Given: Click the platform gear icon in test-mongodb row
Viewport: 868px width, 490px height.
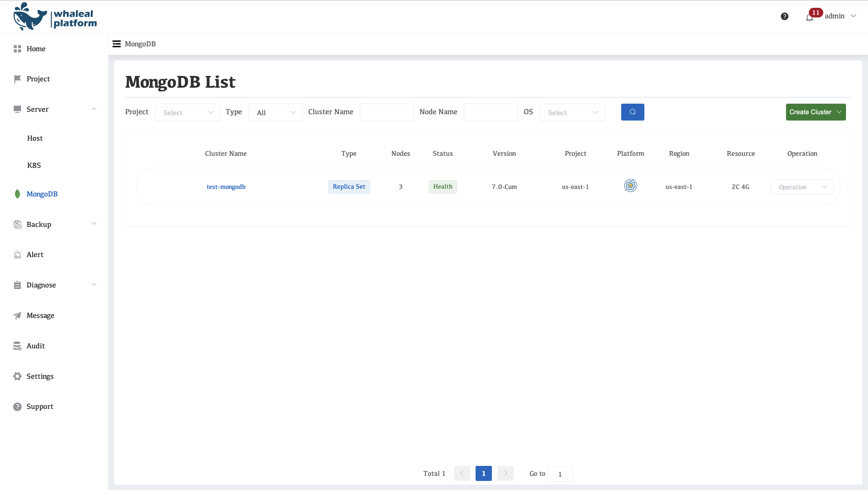Looking at the screenshot, I should [x=630, y=186].
